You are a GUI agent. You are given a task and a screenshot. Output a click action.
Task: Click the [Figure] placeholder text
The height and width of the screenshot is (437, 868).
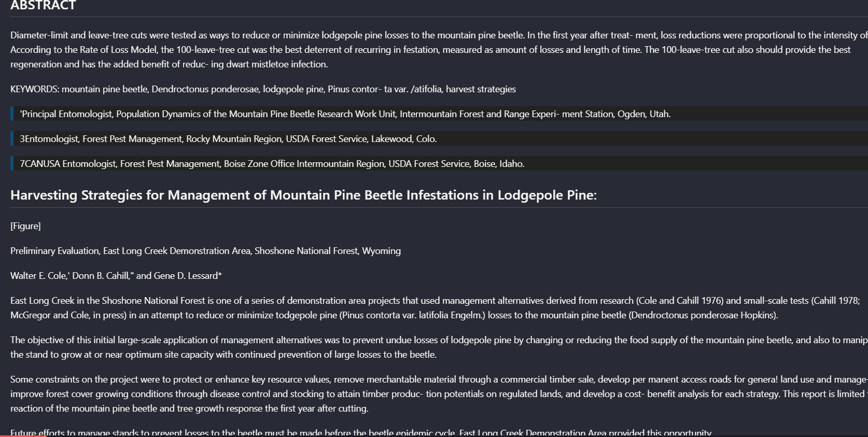coord(25,226)
